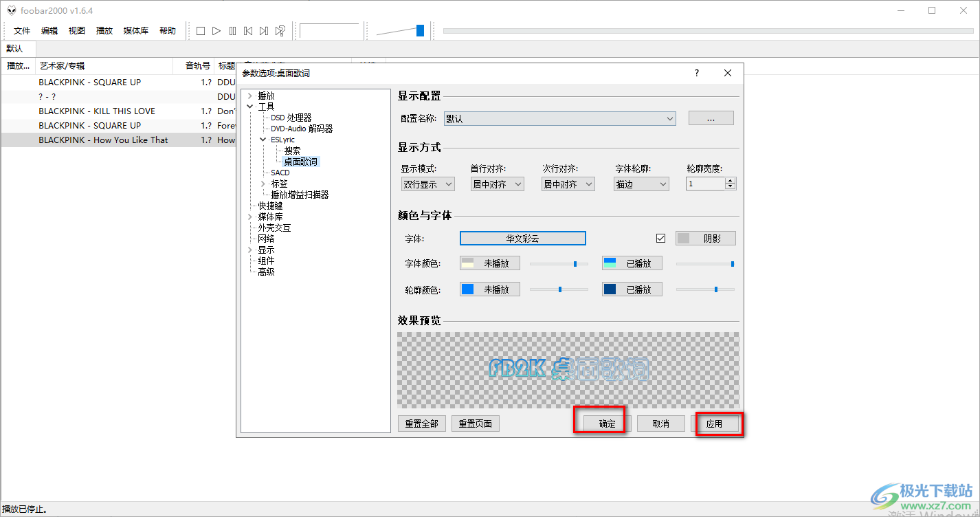The width and height of the screenshot is (980, 517).
Task: Expand the 标签 tree node
Action: (263, 184)
